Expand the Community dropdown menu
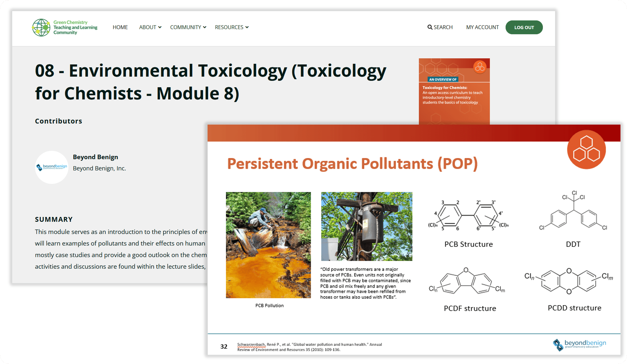This screenshot has width=627, height=364. (x=188, y=27)
